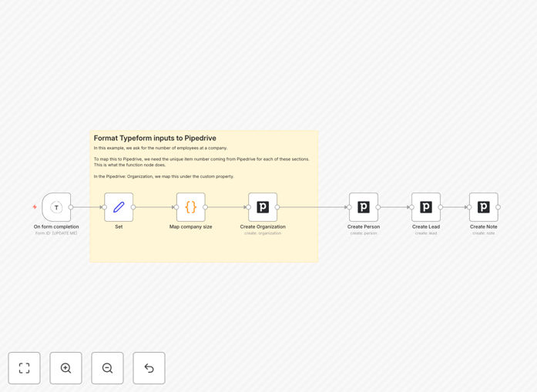Viewport: 537px width, 392px height.
Task: Click the output connector of Map company size
Action: (x=205, y=207)
